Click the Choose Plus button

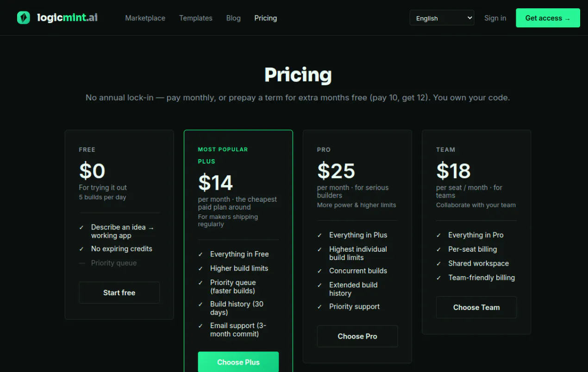click(x=238, y=362)
